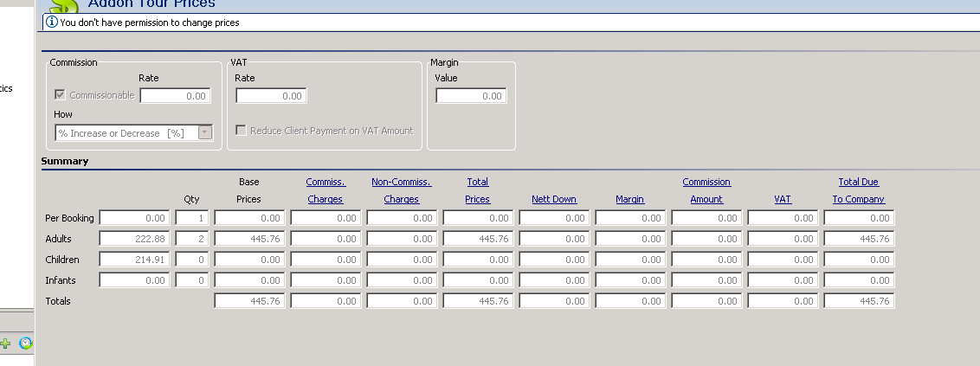This screenshot has height=366, width=980.
Task: Click the Totals Commission Amount field
Action: (706, 300)
